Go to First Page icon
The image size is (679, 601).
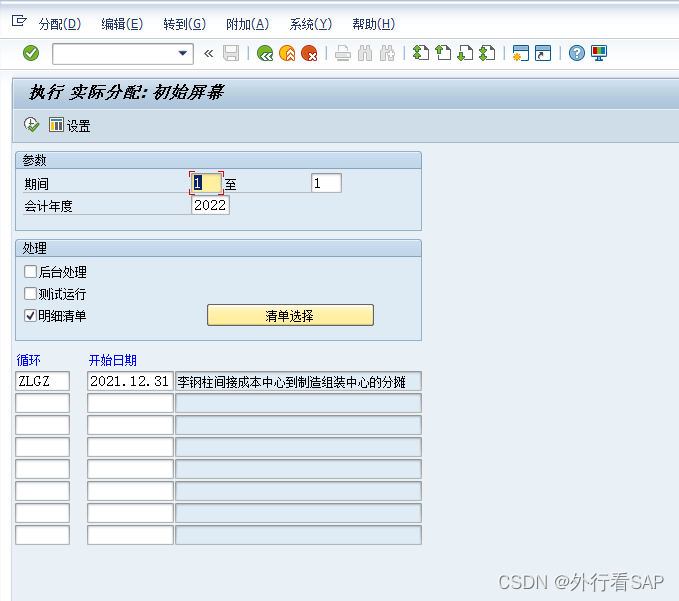(x=420, y=53)
